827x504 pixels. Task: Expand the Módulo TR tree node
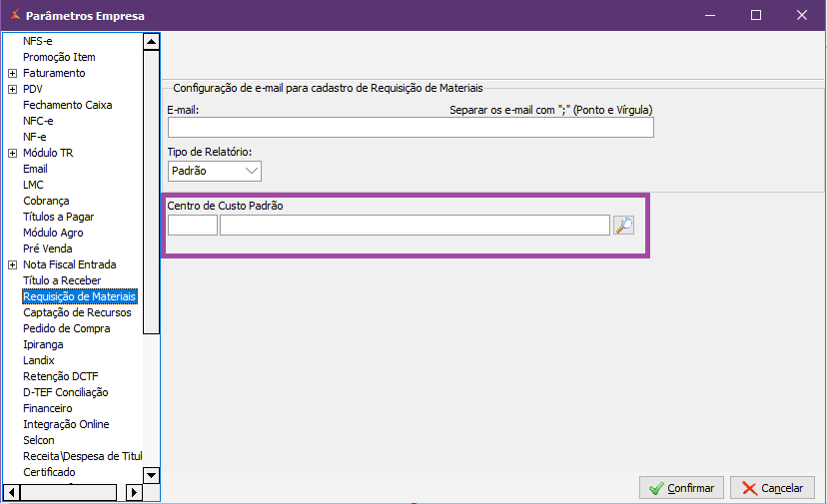coord(12,153)
